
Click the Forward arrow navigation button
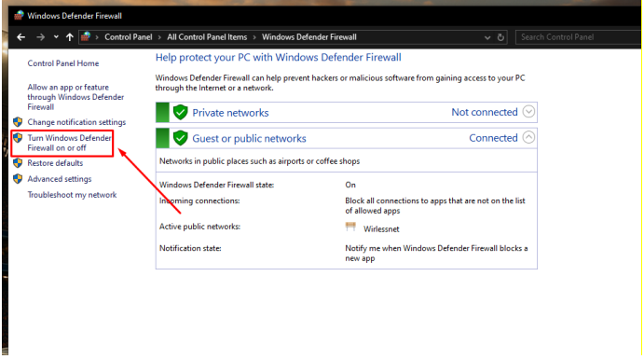click(x=40, y=37)
